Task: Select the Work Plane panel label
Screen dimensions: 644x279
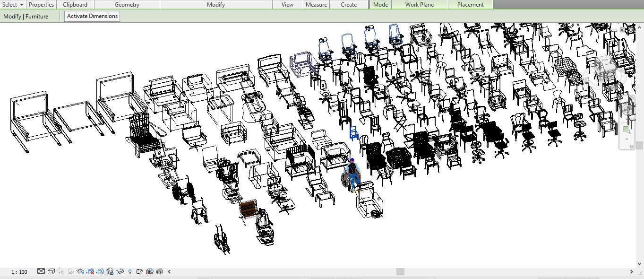Action: [419, 5]
